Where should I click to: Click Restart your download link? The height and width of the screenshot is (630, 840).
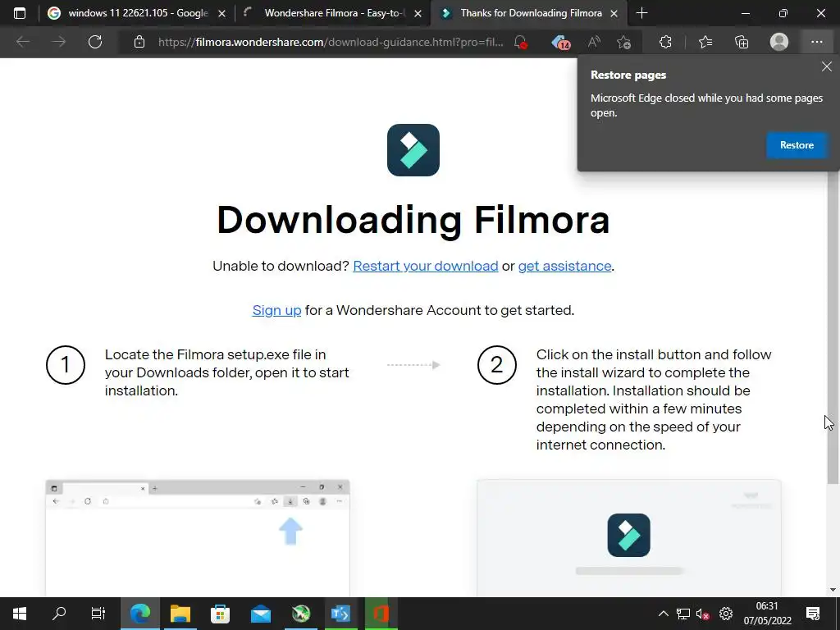[426, 267]
